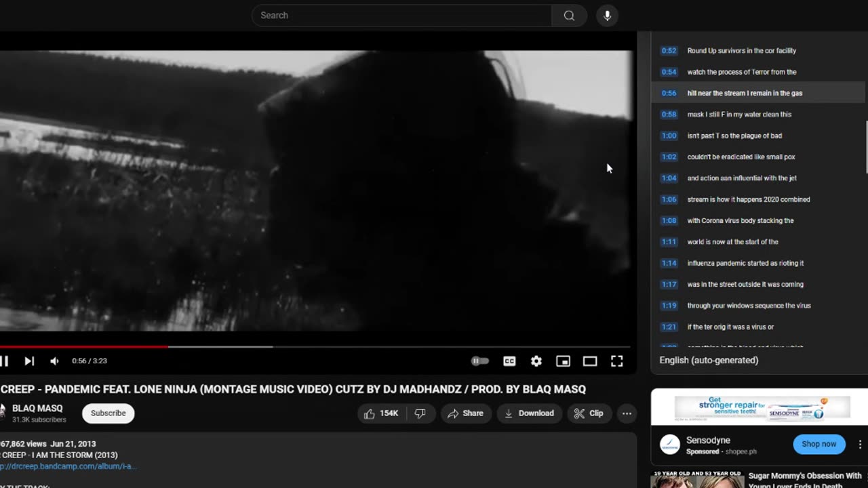Open more actions three-dot menu
The width and height of the screenshot is (868, 488).
(x=627, y=413)
